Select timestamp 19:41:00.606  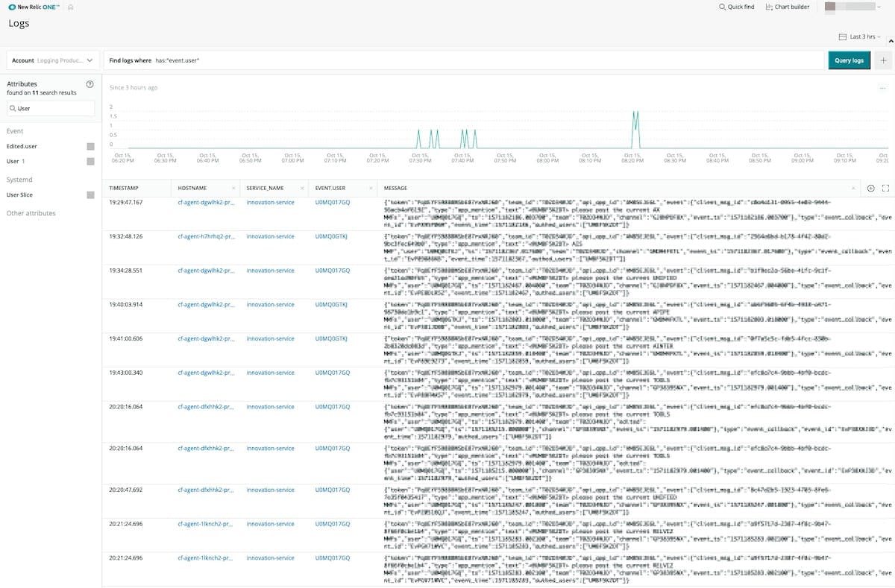pyautogui.click(x=125, y=338)
